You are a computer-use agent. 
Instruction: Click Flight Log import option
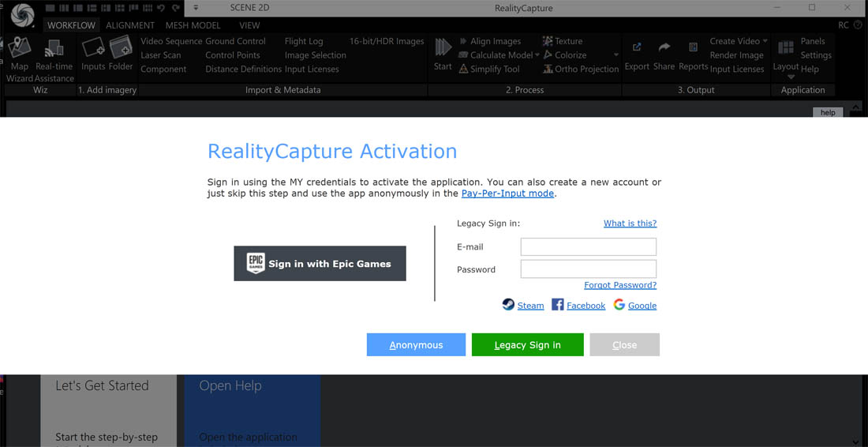(x=304, y=41)
